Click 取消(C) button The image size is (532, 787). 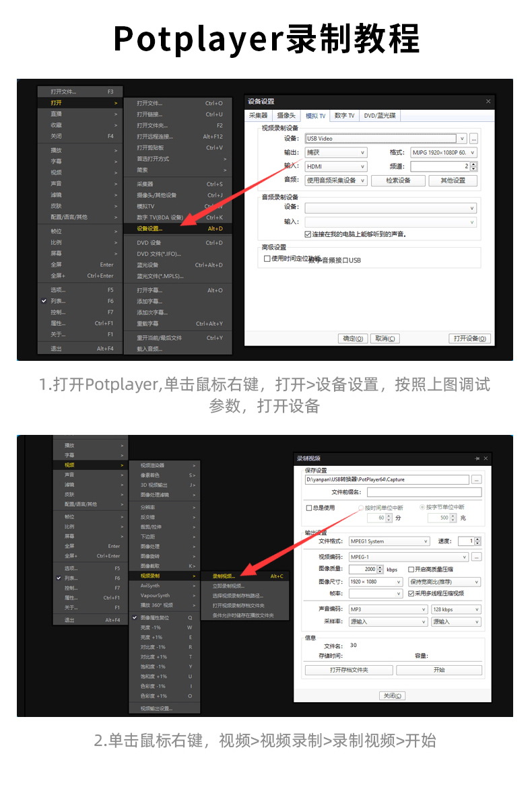point(385,338)
